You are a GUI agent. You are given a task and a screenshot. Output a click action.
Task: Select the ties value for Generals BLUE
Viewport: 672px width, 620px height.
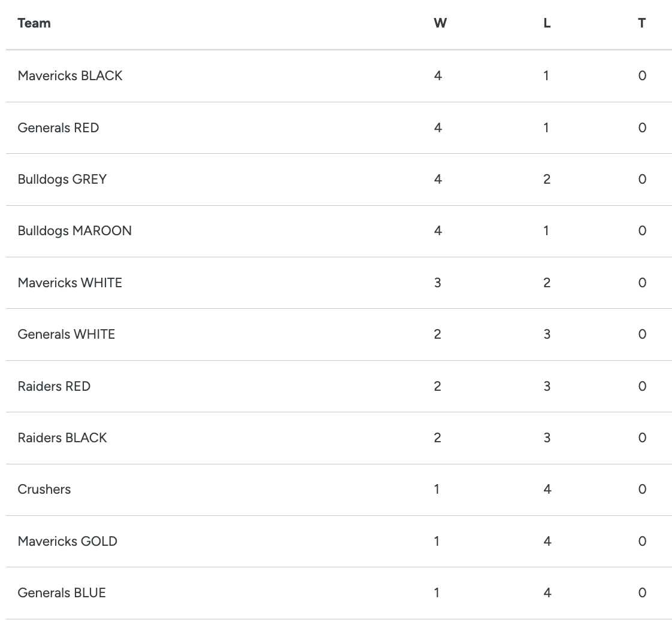click(x=642, y=592)
